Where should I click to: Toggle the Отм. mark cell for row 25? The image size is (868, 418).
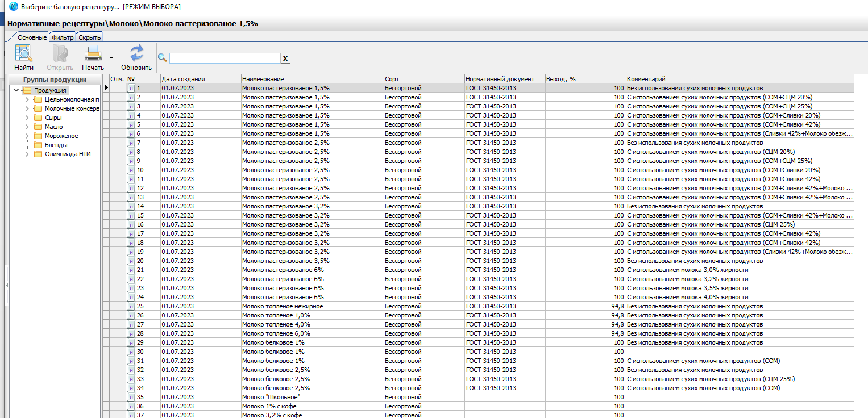[x=117, y=307]
